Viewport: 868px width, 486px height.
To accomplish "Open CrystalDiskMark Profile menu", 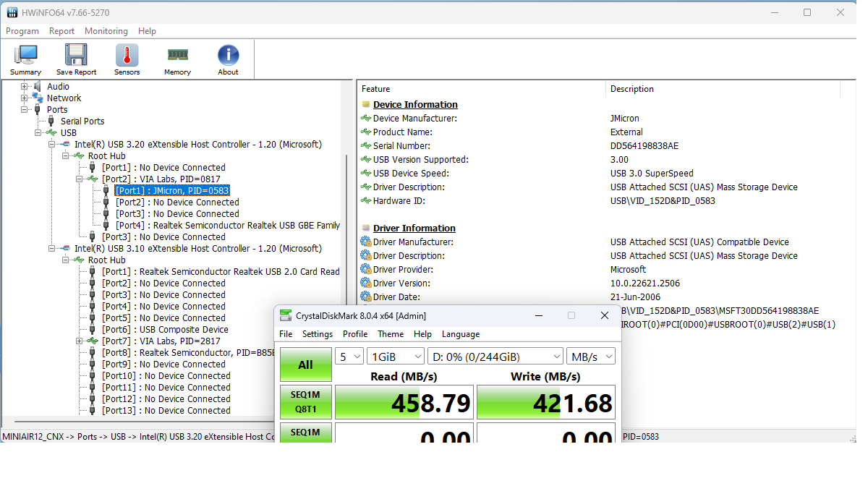I will [355, 334].
